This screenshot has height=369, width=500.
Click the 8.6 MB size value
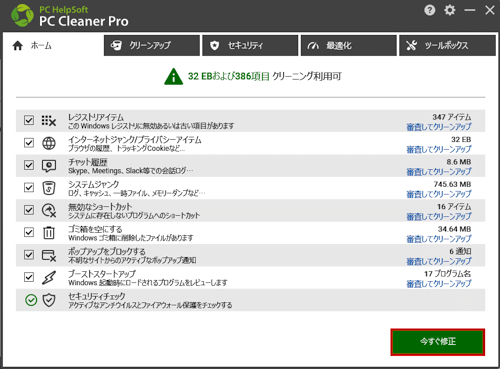point(459,162)
